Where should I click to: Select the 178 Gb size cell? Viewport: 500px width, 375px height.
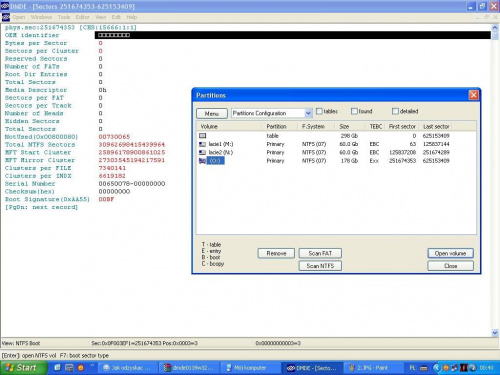[x=349, y=161]
